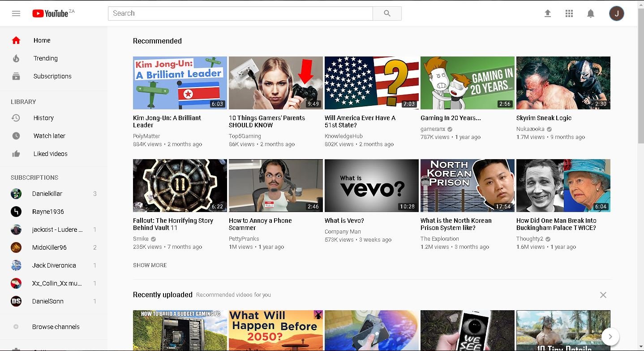Open the upload video icon
The image size is (644, 351).
pyautogui.click(x=547, y=13)
